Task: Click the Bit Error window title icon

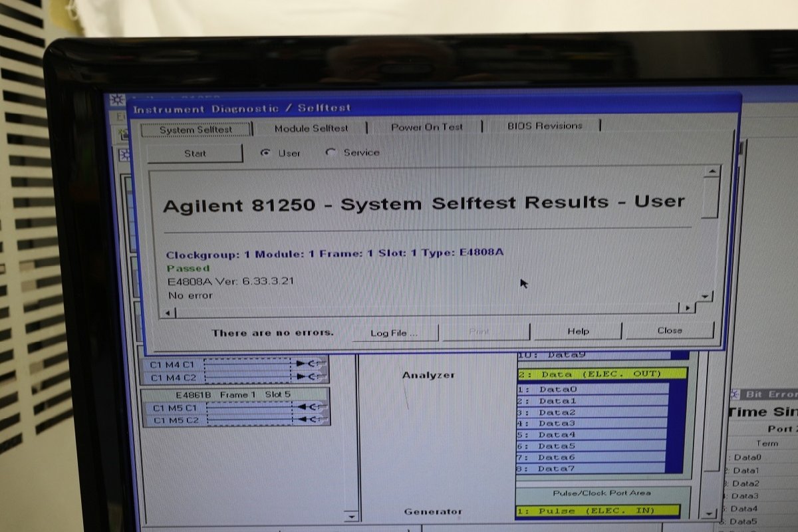Action: click(735, 394)
